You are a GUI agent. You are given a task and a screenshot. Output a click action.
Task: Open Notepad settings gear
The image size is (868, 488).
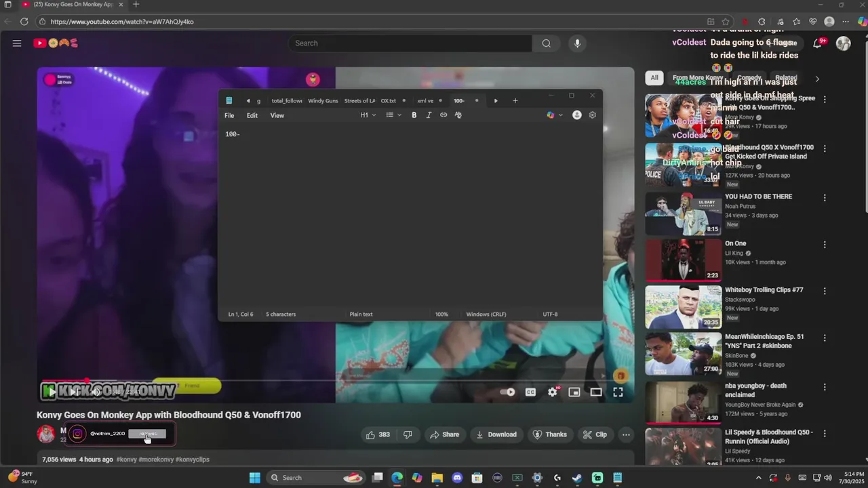593,115
